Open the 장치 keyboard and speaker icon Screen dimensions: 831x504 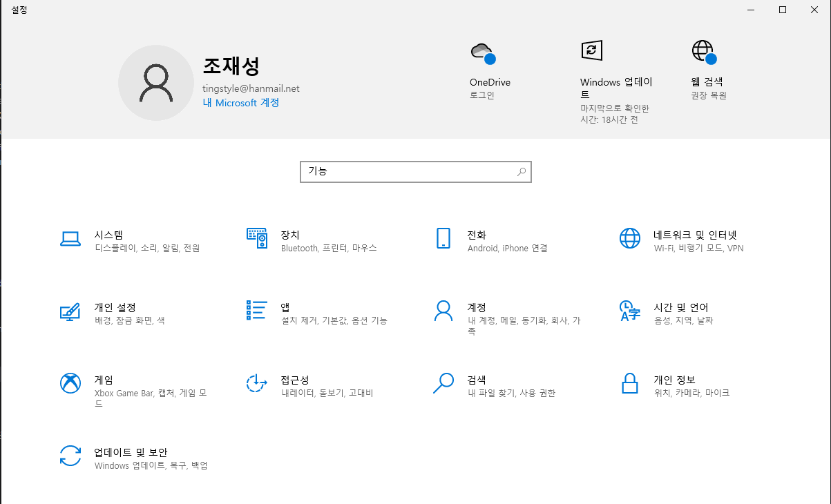[257, 238]
